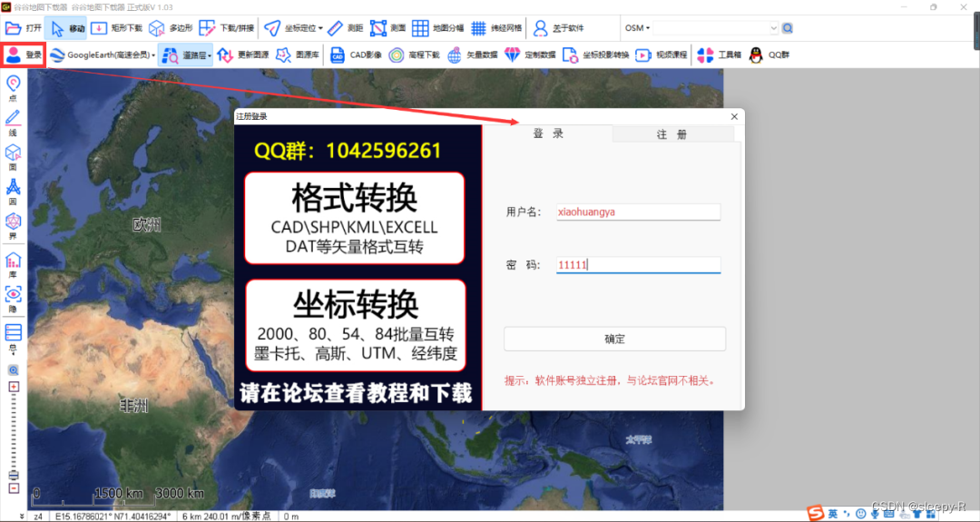Start a 矩形下载 rectangle download
Screen dimensions: 980x522
point(117,28)
